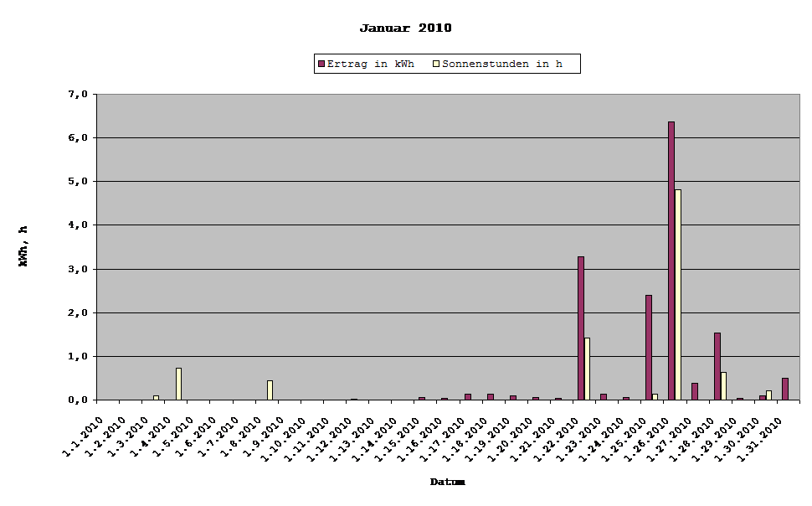Click the red bar near 25.1.2010
Image resolution: width=812 pixels, height=506 pixels.
pos(649,348)
